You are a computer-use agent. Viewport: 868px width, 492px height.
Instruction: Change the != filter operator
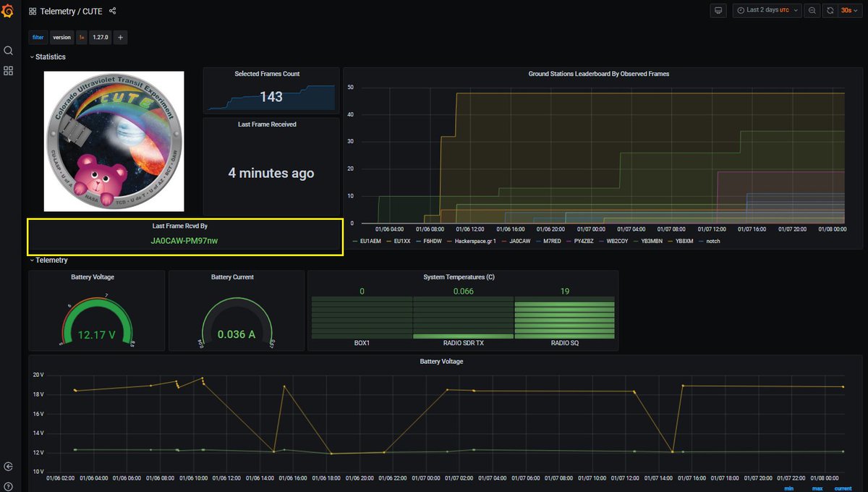82,37
